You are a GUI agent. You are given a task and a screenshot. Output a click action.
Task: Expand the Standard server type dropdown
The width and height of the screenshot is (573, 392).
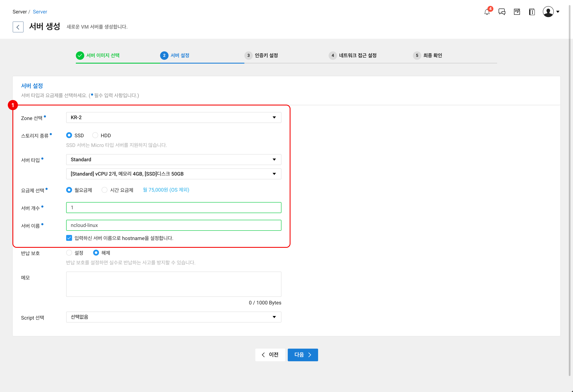174,160
